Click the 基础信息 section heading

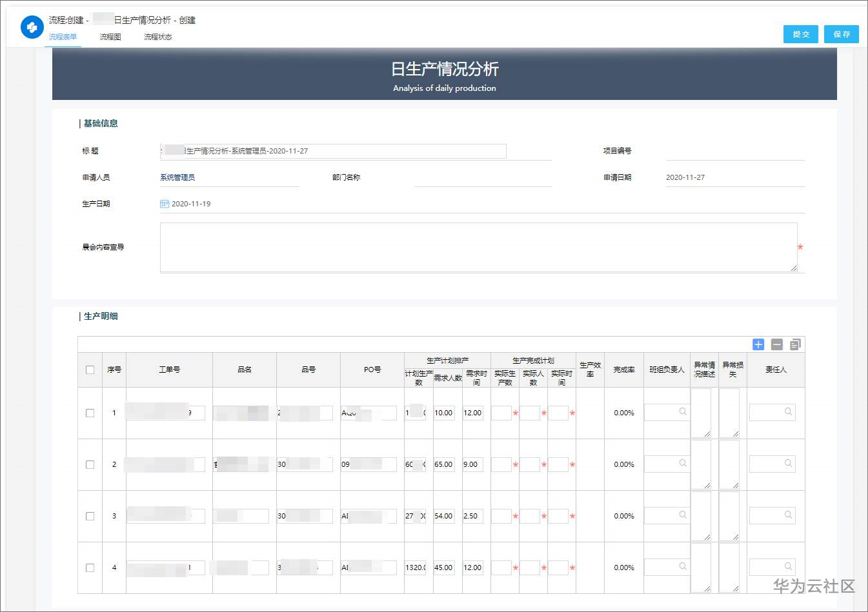pyautogui.click(x=101, y=123)
